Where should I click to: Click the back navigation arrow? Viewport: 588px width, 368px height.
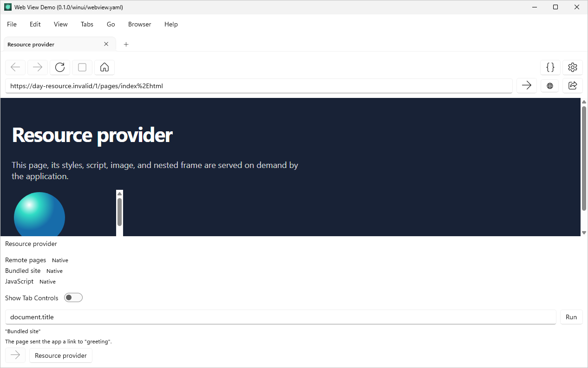pyautogui.click(x=15, y=67)
